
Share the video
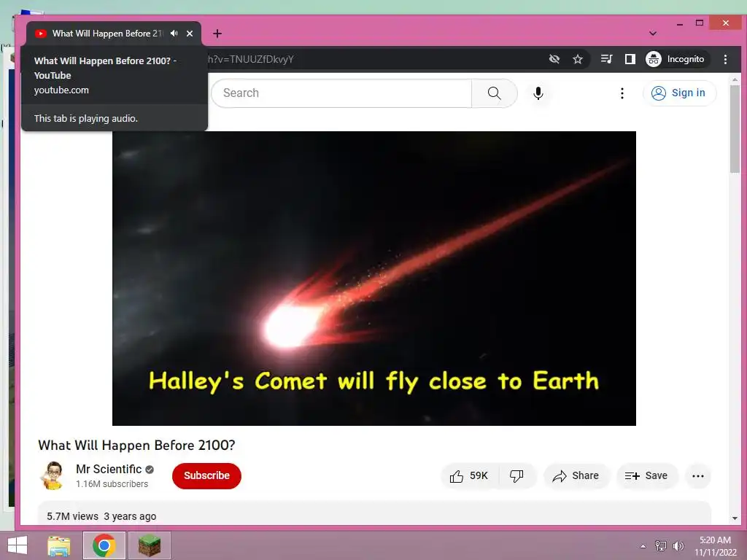tap(576, 475)
